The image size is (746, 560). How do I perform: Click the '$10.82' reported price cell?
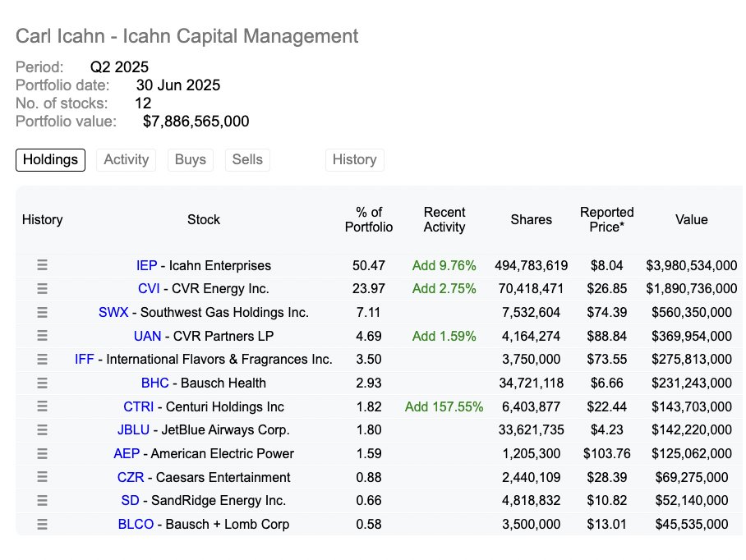[606, 501]
